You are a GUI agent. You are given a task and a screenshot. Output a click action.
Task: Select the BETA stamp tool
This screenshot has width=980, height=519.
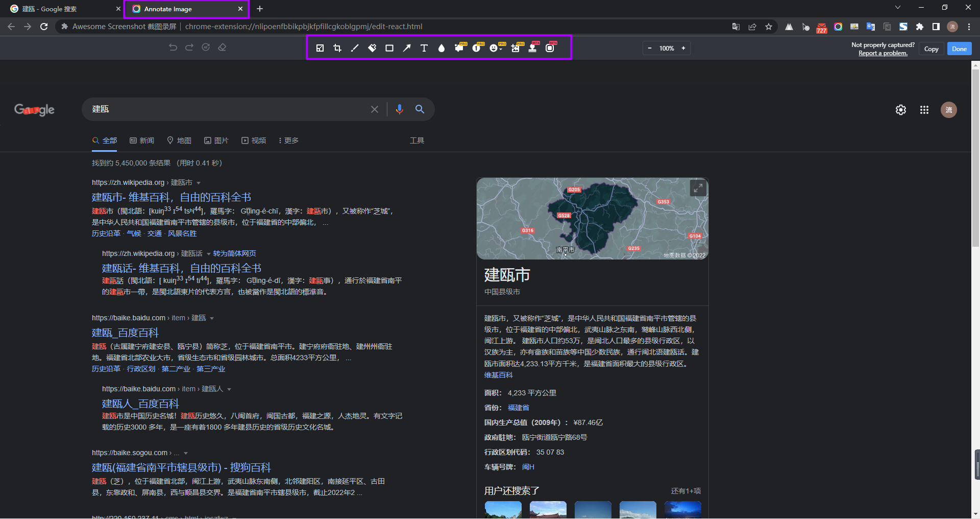(x=533, y=48)
